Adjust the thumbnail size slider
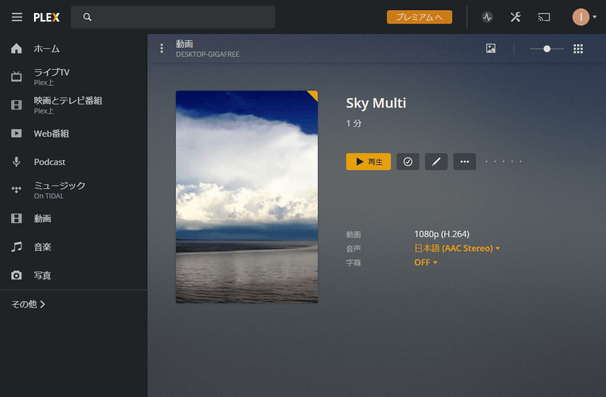 (546, 49)
